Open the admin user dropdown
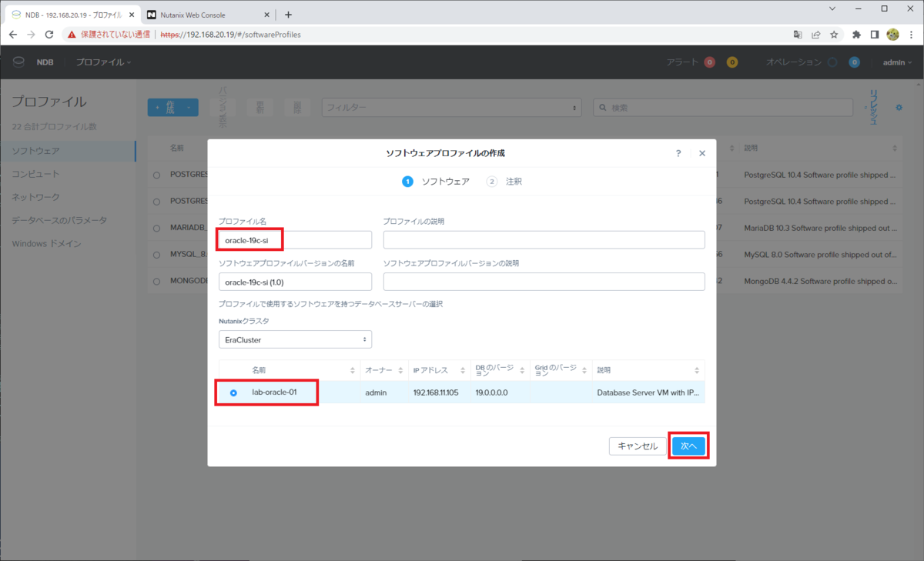The image size is (924, 561). tap(897, 62)
